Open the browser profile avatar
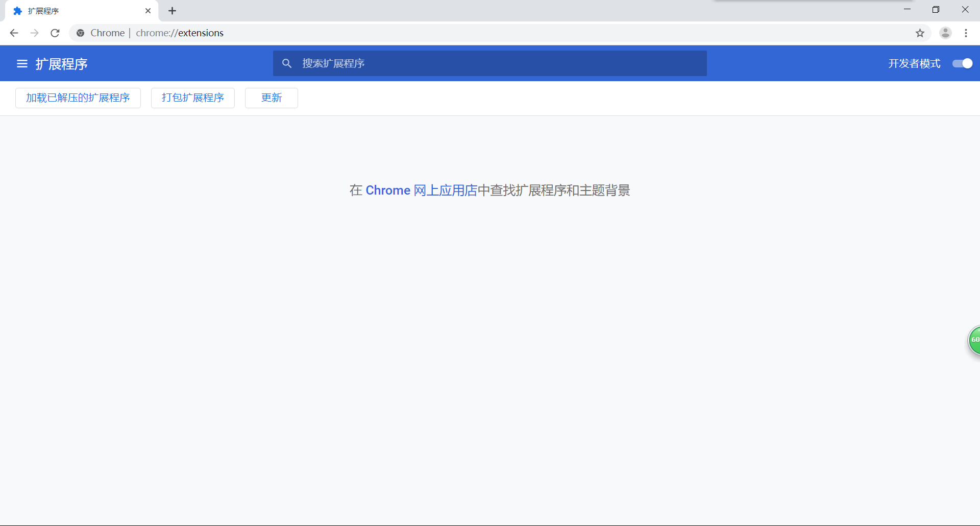Screen dimensions: 980x526 click(x=946, y=33)
